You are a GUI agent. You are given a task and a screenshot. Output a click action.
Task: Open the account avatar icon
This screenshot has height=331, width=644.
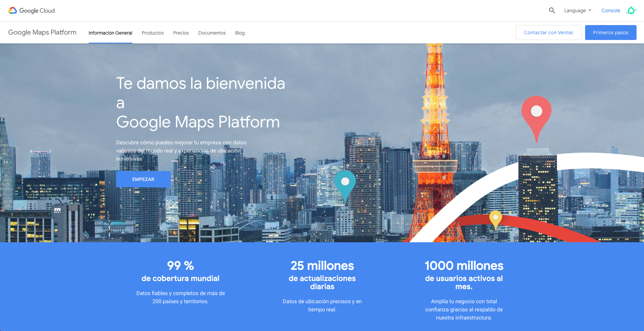point(631,11)
